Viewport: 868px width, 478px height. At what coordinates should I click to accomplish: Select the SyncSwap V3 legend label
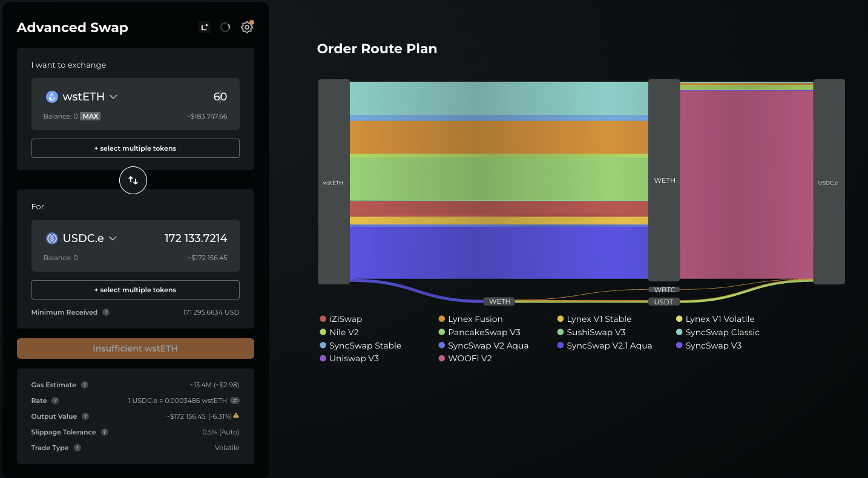(714, 345)
